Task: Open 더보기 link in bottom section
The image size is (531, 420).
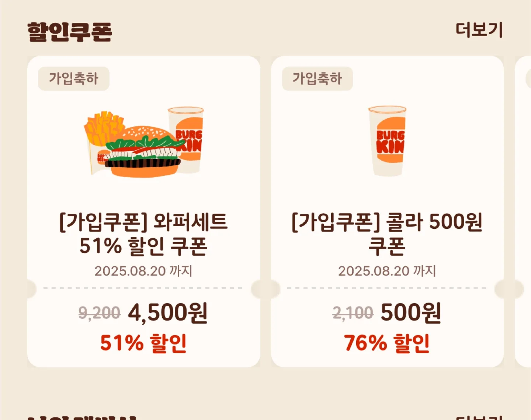Action: pyautogui.click(x=479, y=417)
